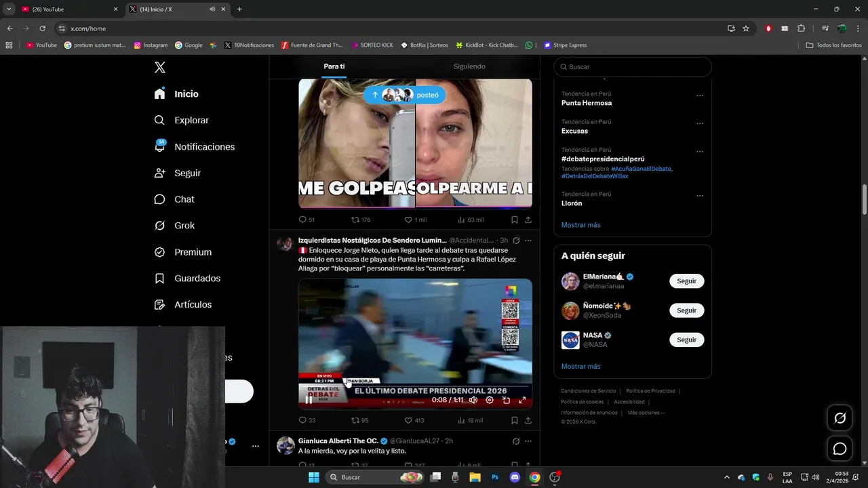Enter fullscreen on debate video
Viewport: 868px width, 488px height.
[522, 400]
